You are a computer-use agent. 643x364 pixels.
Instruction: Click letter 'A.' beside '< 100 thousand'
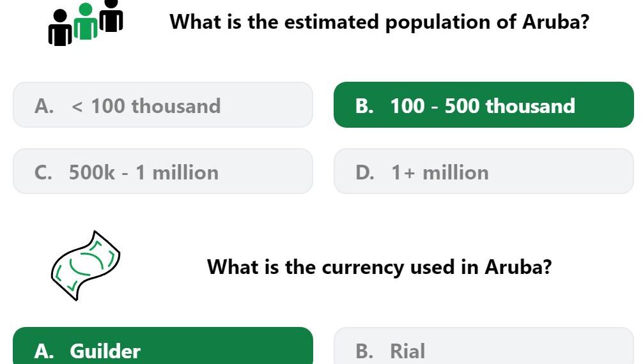click(x=44, y=106)
